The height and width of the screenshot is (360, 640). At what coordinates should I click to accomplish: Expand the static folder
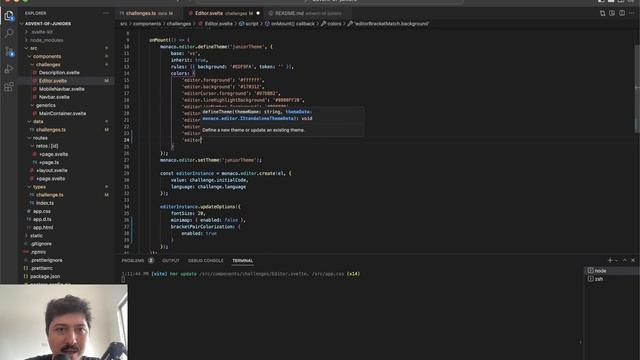pos(36,236)
